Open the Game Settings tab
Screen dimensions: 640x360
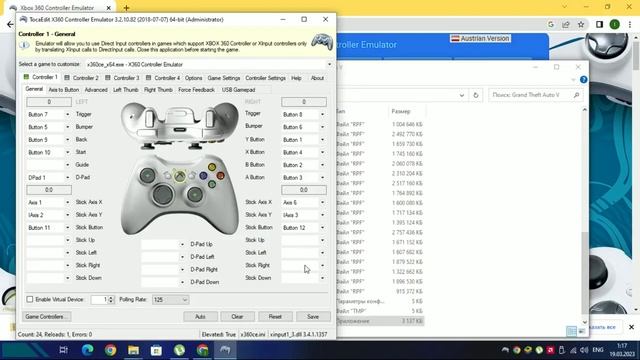pos(224,78)
